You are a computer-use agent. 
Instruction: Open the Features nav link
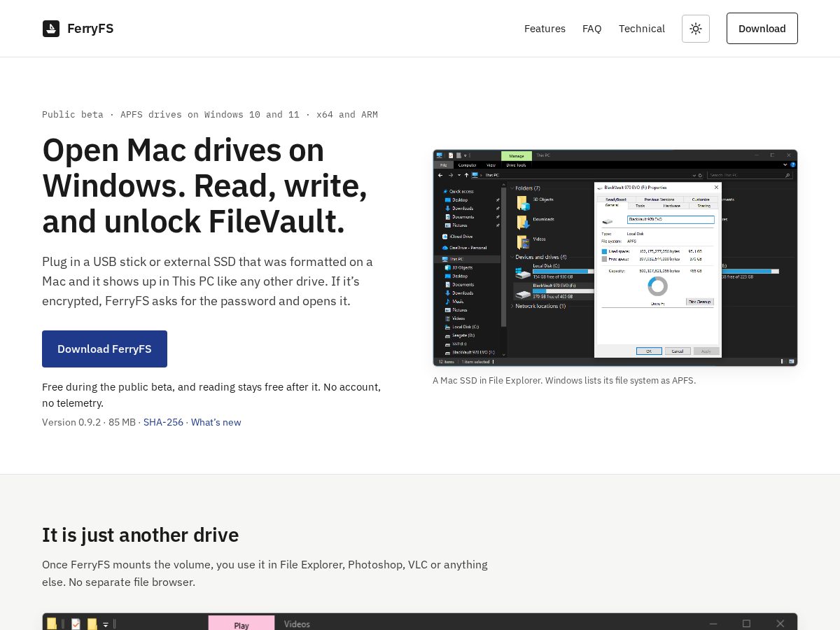pyautogui.click(x=545, y=29)
